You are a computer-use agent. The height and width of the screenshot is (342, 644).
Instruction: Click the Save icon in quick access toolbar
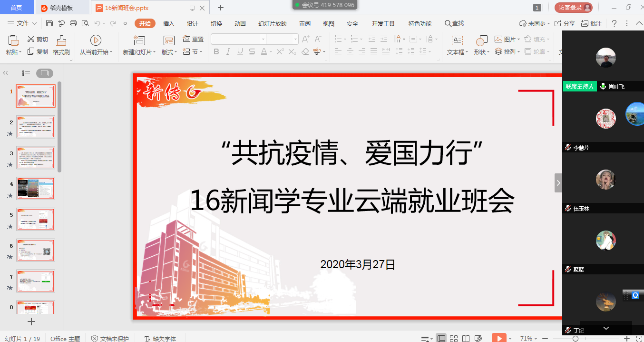49,23
